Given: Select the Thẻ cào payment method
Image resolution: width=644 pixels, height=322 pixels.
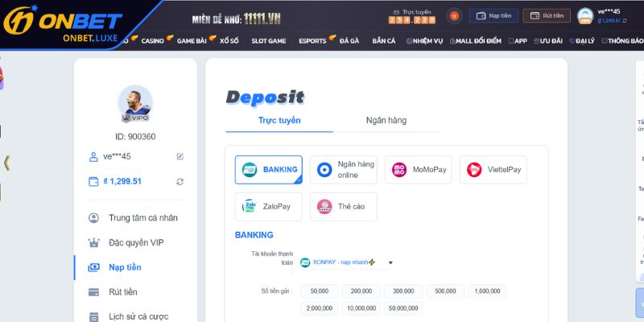Looking at the screenshot, I should coord(344,207).
